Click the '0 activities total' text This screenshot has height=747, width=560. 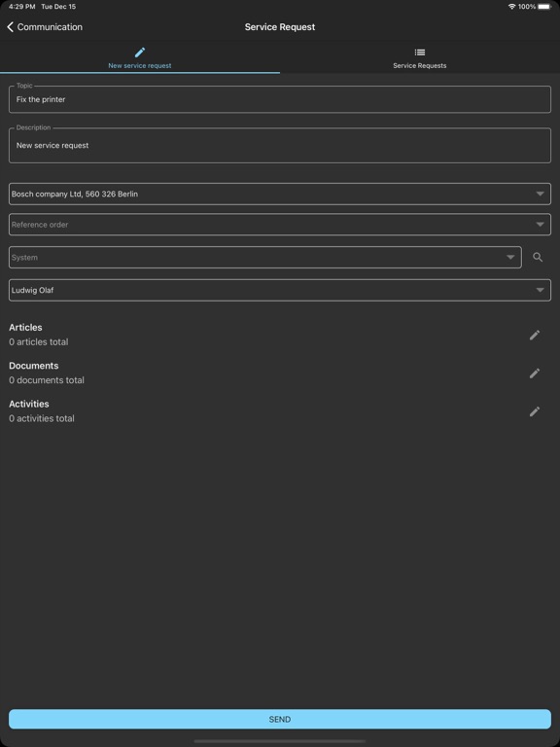[x=42, y=418]
